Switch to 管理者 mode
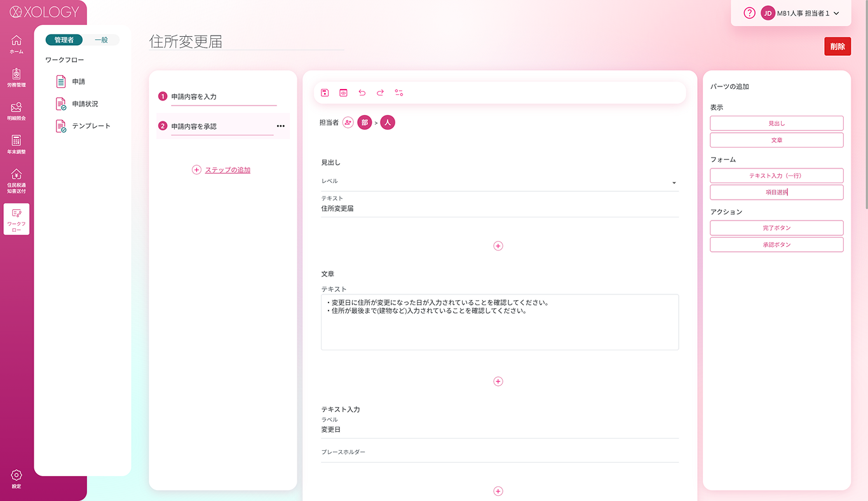The image size is (868, 501). 64,40
